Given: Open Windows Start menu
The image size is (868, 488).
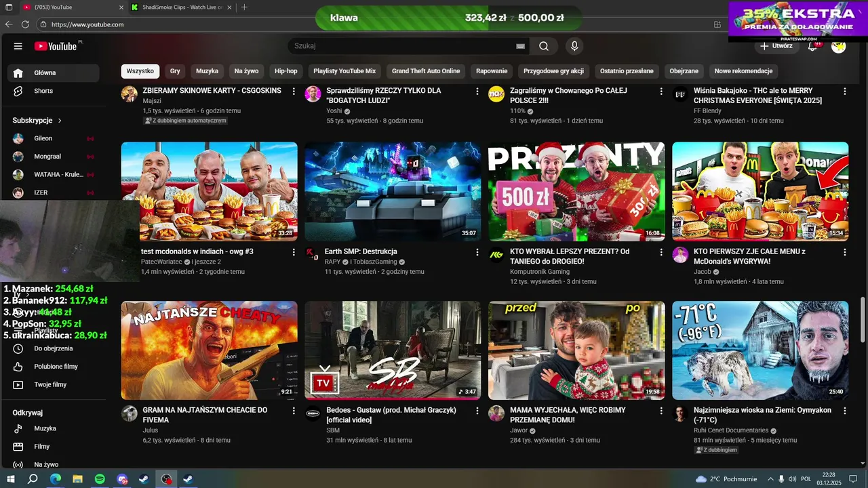Looking at the screenshot, I should pyautogui.click(x=10, y=479).
